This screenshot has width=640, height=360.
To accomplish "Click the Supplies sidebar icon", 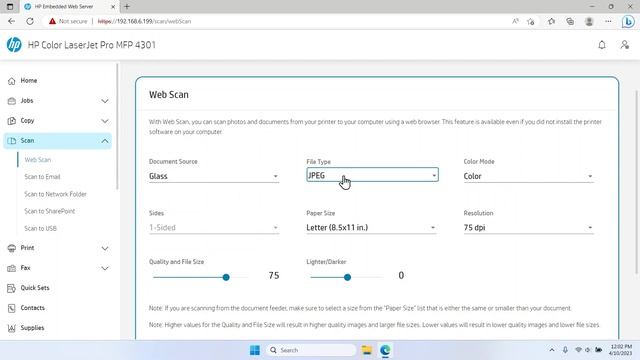I will point(11,328).
